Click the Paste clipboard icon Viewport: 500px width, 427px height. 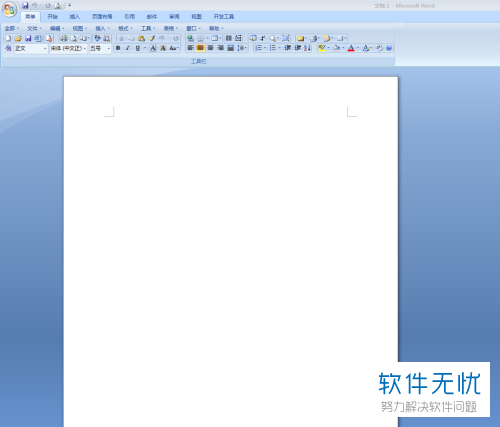tap(141, 38)
